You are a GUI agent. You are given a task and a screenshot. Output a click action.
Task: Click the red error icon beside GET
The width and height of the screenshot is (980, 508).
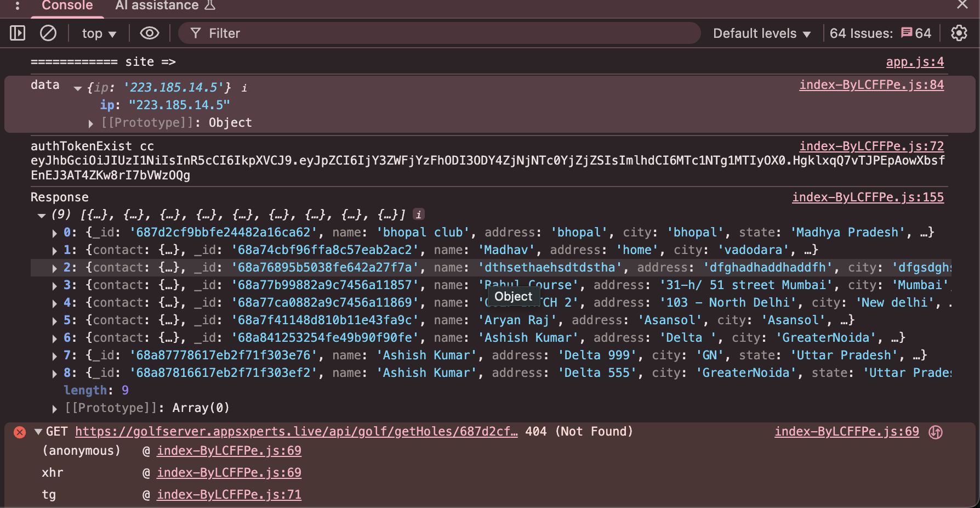20,432
